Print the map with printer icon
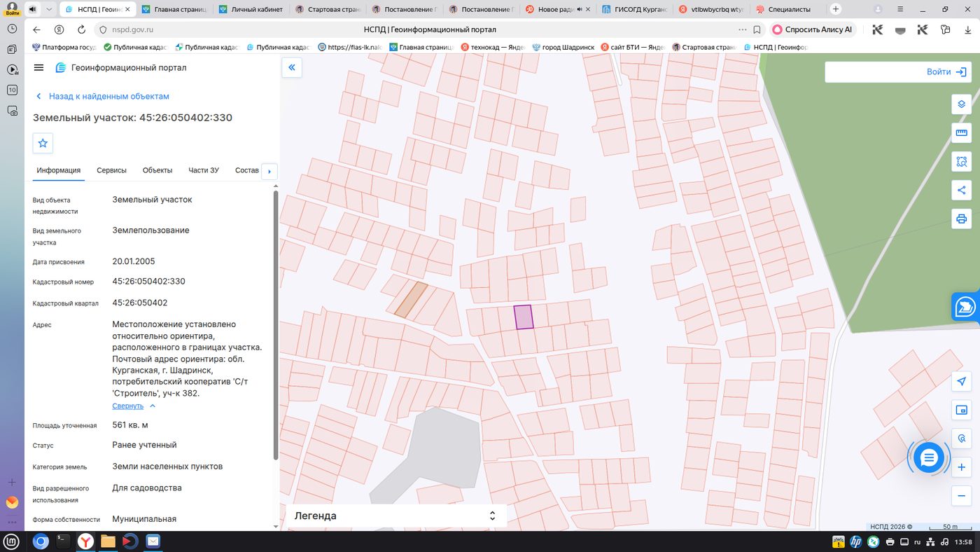The height and width of the screenshot is (552, 980). [x=961, y=219]
